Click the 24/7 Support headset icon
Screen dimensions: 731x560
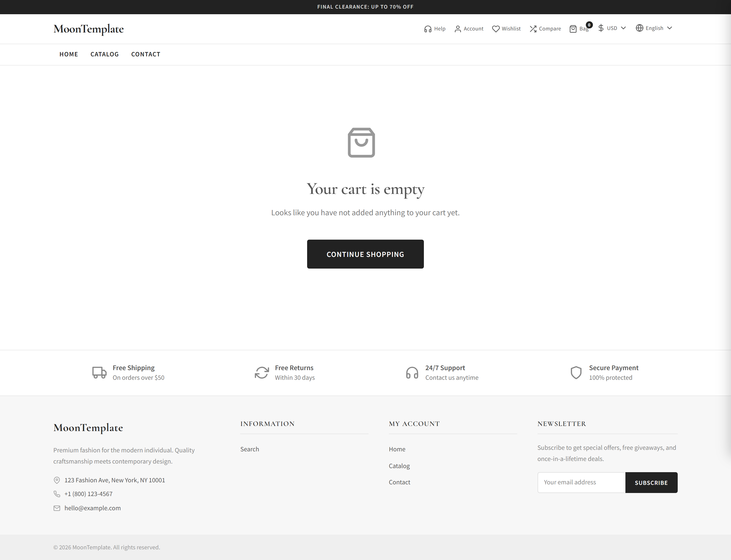pyautogui.click(x=412, y=372)
